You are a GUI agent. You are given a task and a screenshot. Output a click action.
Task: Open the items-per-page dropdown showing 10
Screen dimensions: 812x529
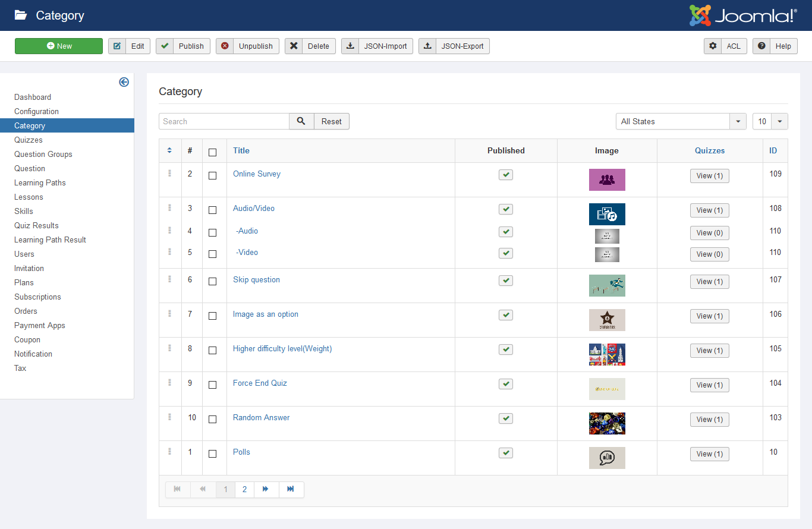[770, 121]
